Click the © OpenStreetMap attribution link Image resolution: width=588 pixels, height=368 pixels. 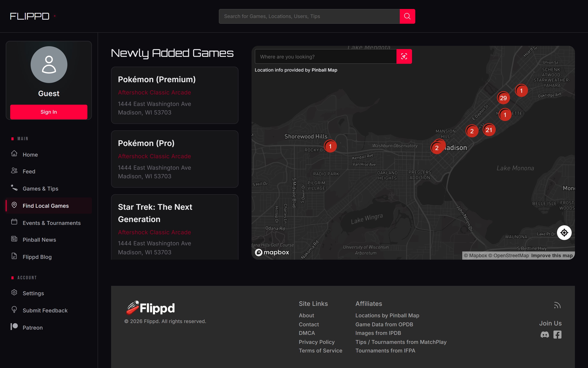(x=509, y=256)
